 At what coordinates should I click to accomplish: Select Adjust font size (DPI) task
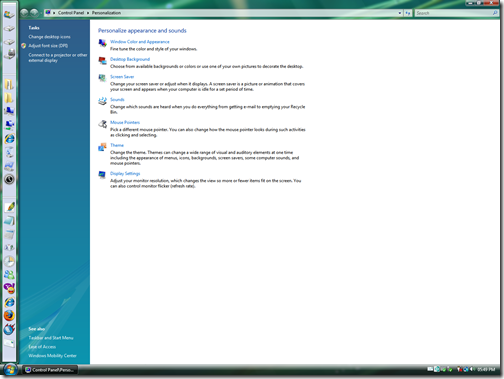(48, 46)
